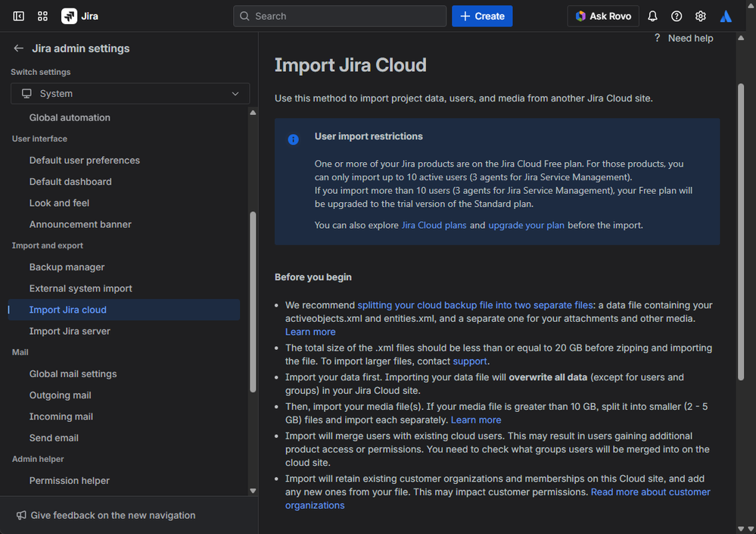
Task: Click Learn more after attachments and other media
Action: click(310, 332)
